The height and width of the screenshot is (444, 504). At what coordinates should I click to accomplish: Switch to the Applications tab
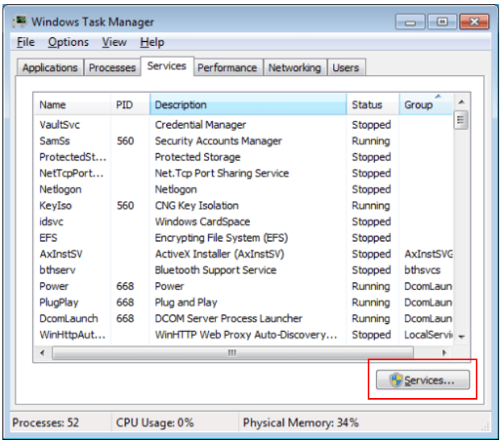[50, 68]
